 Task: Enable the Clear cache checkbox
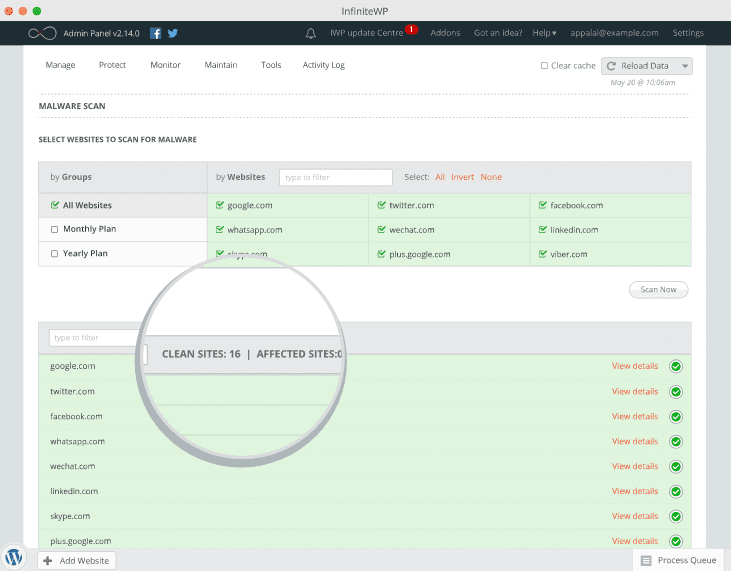(544, 66)
